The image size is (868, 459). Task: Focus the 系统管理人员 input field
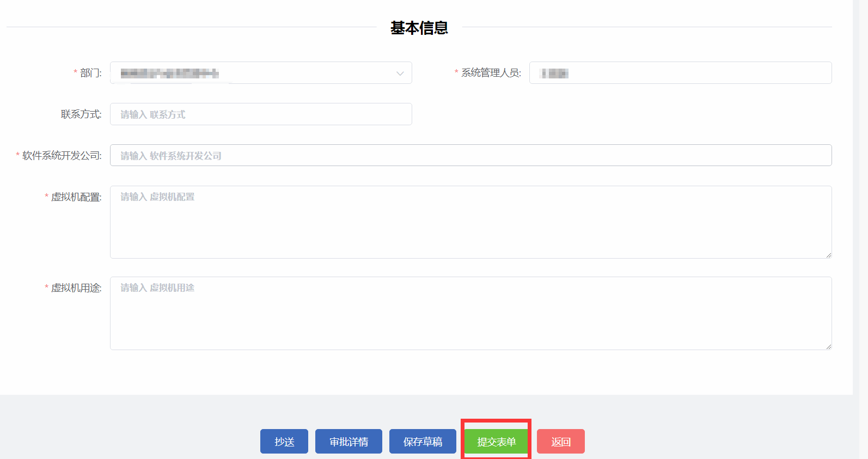[x=680, y=73]
